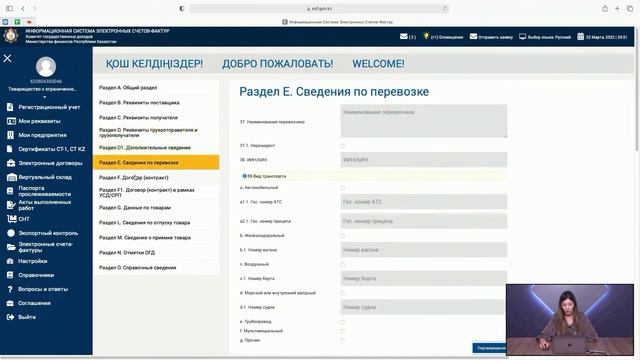The image size is (640, 360).
Task: Open Раздел D. Реквизиты грузоотправителя и грузополучателя
Action: pyautogui.click(x=156, y=133)
